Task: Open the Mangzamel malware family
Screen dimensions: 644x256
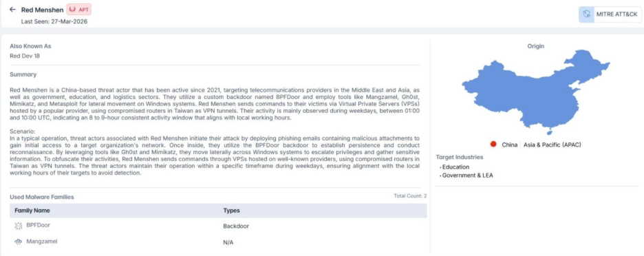Action: [42, 242]
